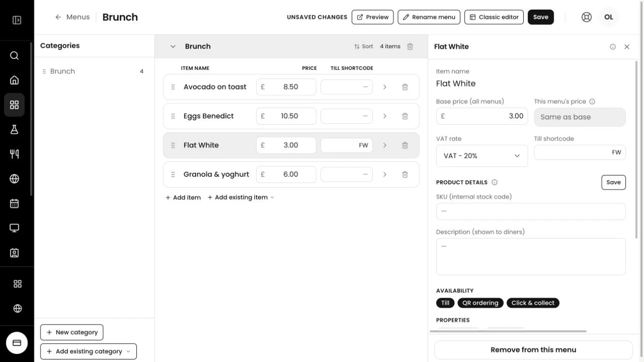Expand the Add existing item dropdown
This screenshot has height=362, width=644.
(x=241, y=198)
